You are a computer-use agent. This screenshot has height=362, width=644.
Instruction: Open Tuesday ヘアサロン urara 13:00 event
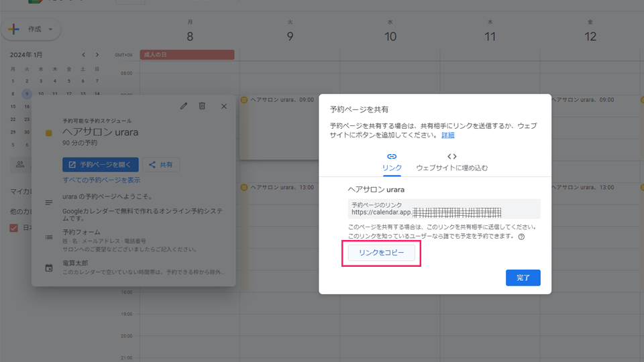(x=279, y=237)
